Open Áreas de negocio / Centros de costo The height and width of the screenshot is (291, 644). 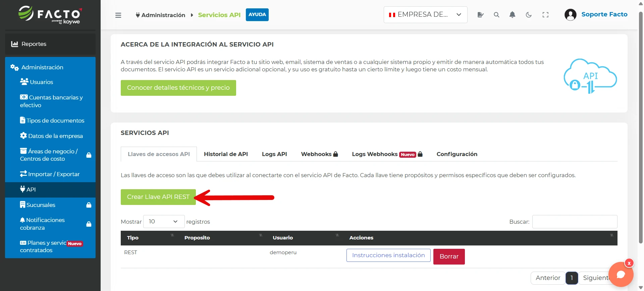pos(50,155)
